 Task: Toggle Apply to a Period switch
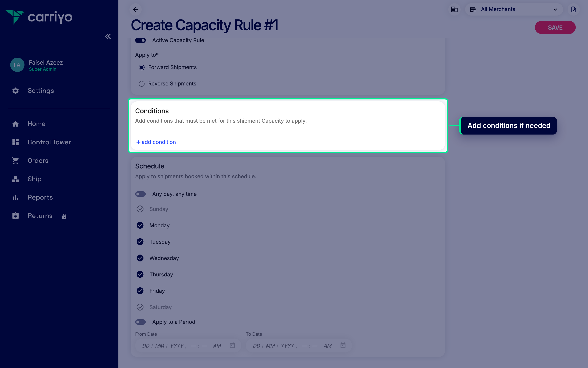(140, 322)
